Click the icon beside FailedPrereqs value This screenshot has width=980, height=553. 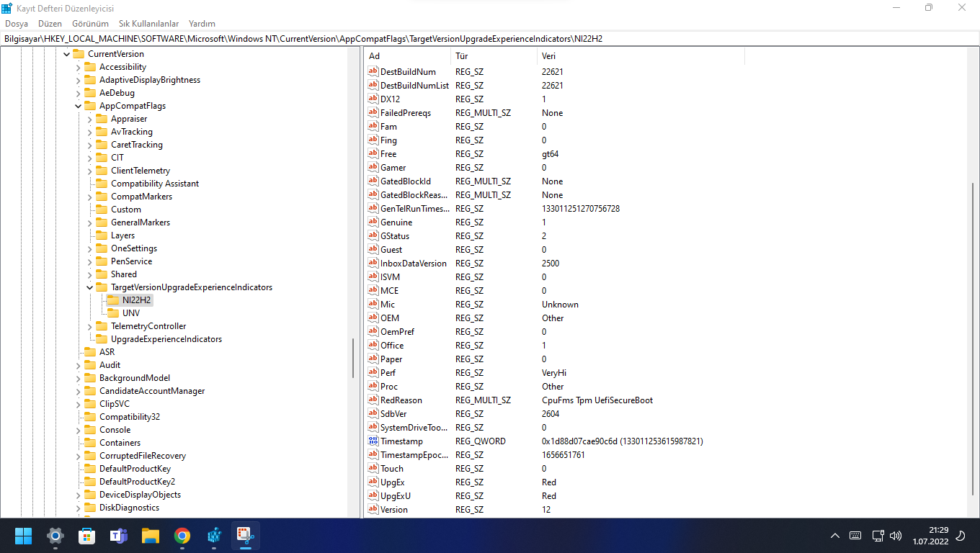click(373, 113)
